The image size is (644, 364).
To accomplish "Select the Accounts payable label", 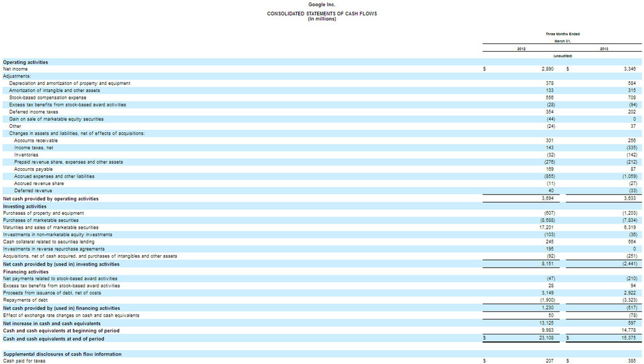I will tap(33, 169).
